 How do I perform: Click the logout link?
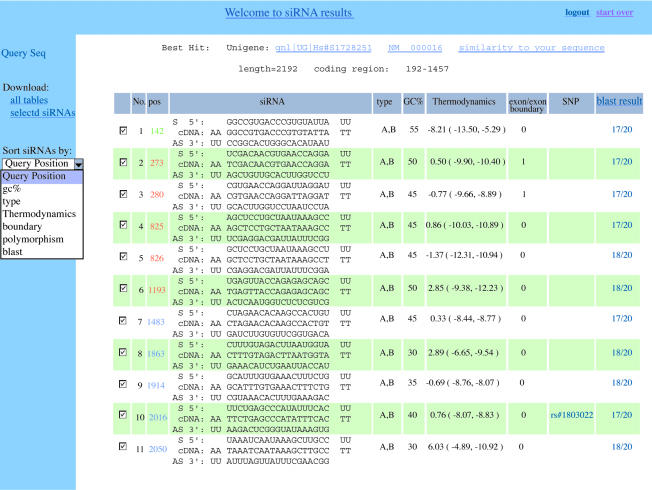pyautogui.click(x=577, y=12)
